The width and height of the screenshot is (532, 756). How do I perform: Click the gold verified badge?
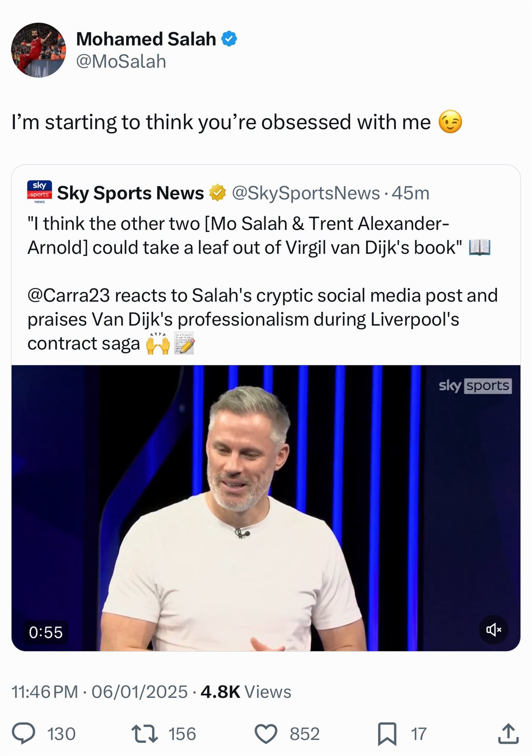point(218,193)
